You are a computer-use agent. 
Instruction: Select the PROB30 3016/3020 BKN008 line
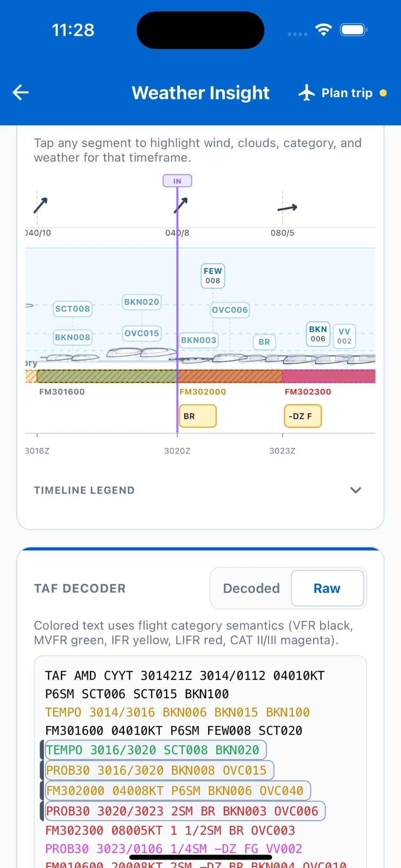159,770
